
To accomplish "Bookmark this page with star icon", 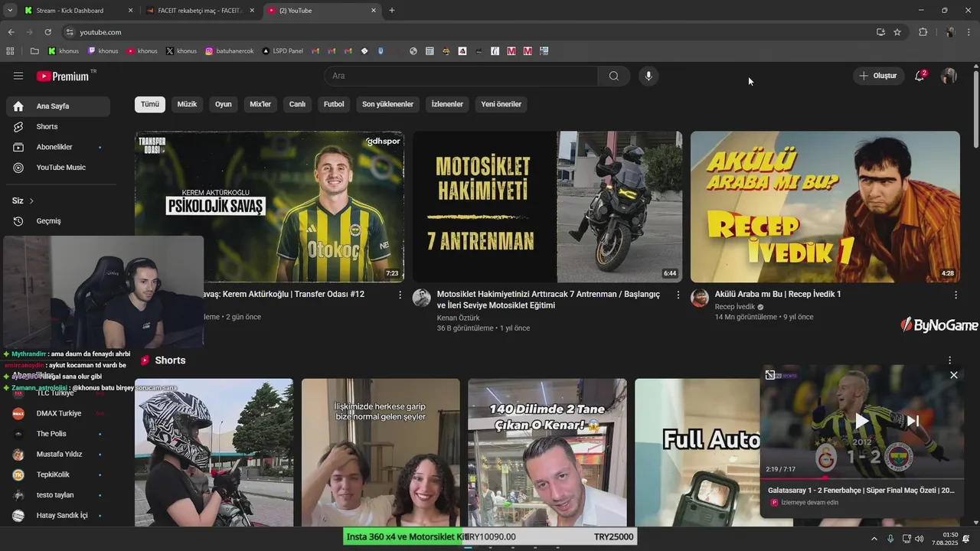I will 897,32.
